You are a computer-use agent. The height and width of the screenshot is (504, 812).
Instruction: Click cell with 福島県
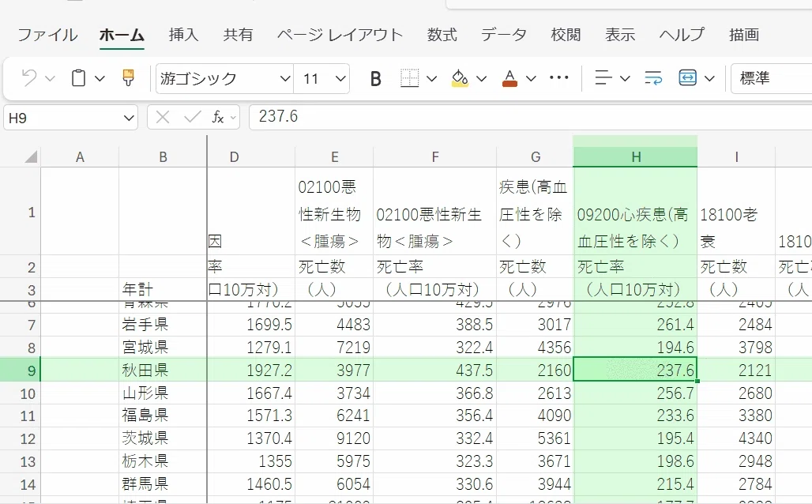[x=163, y=416]
